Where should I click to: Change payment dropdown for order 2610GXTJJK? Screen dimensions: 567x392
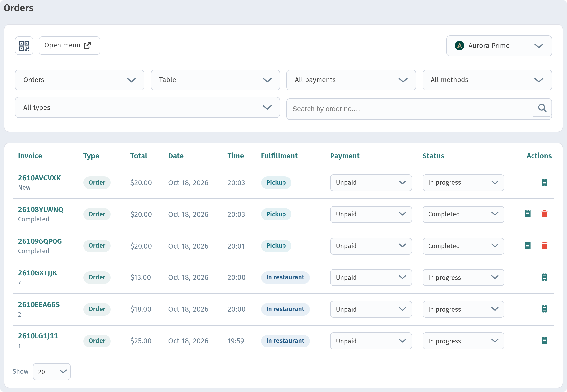pos(371,277)
